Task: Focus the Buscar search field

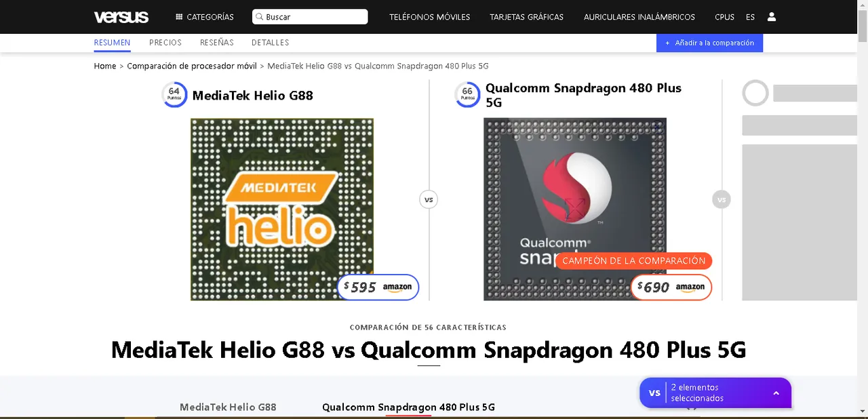Action: pyautogui.click(x=310, y=17)
